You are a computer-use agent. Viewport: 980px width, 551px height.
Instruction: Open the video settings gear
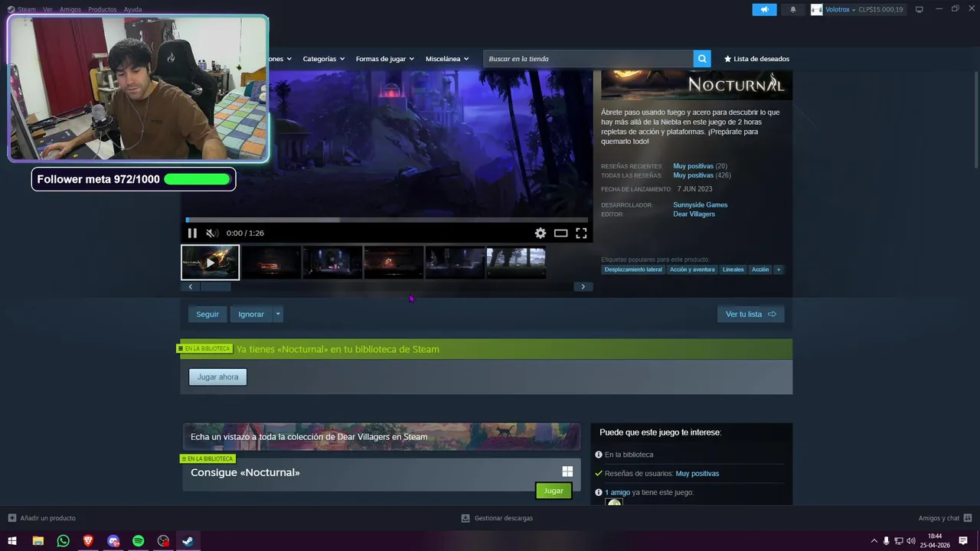pos(541,233)
